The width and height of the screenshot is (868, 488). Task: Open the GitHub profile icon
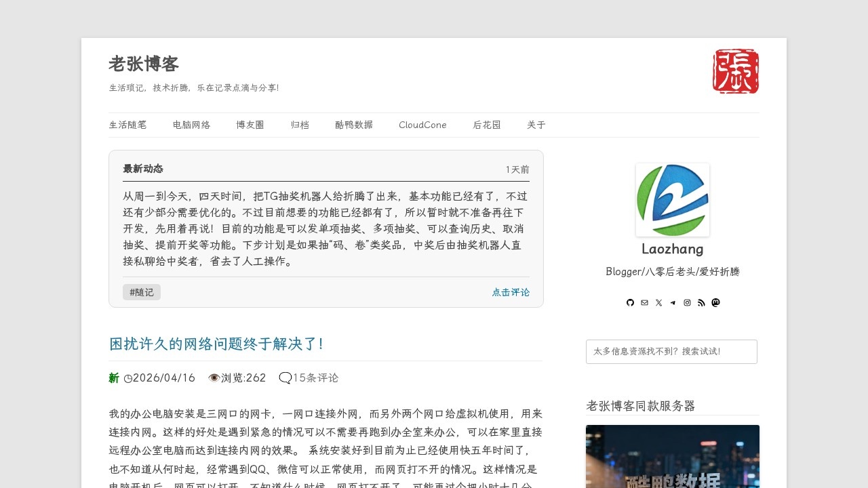point(630,303)
